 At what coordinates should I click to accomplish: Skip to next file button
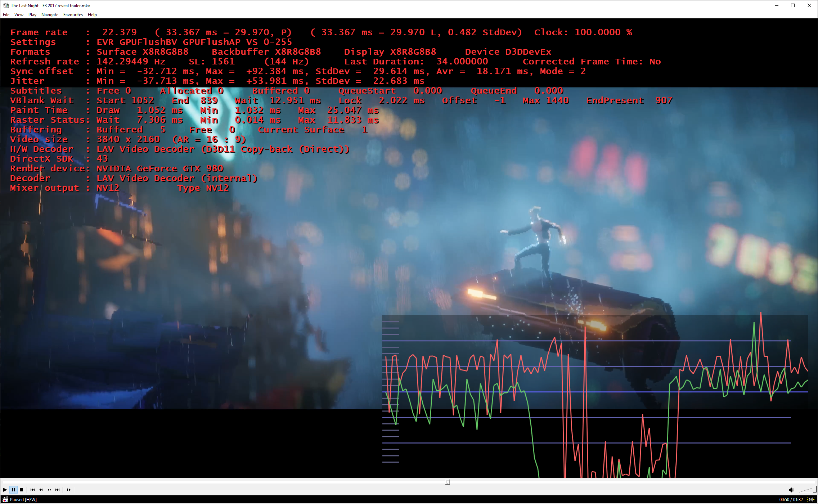click(x=58, y=490)
